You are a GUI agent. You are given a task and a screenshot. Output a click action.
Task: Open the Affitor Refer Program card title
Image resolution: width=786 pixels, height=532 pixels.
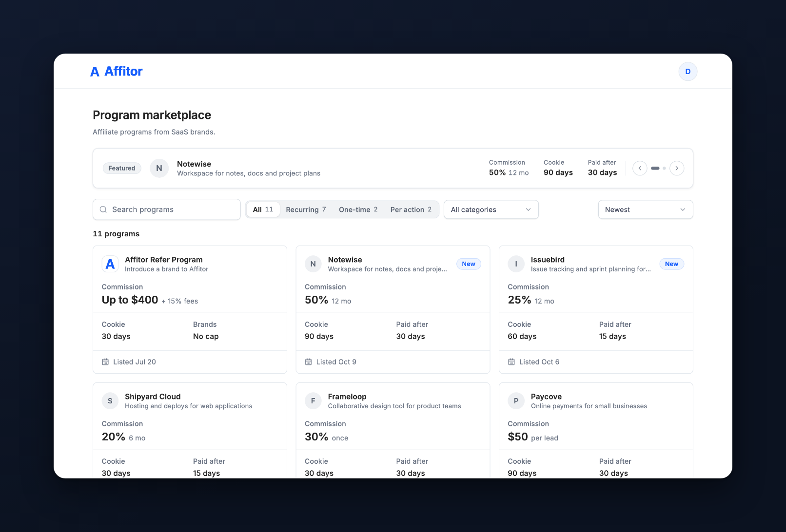(164, 260)
